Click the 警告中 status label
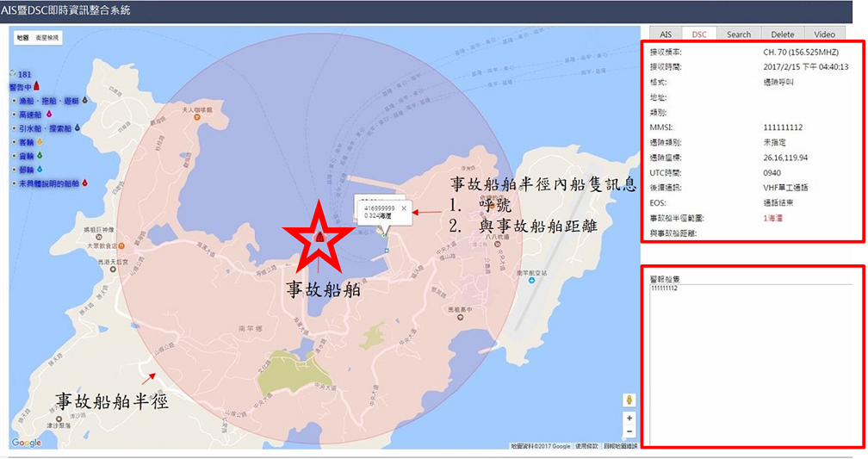 pos(21,87)
